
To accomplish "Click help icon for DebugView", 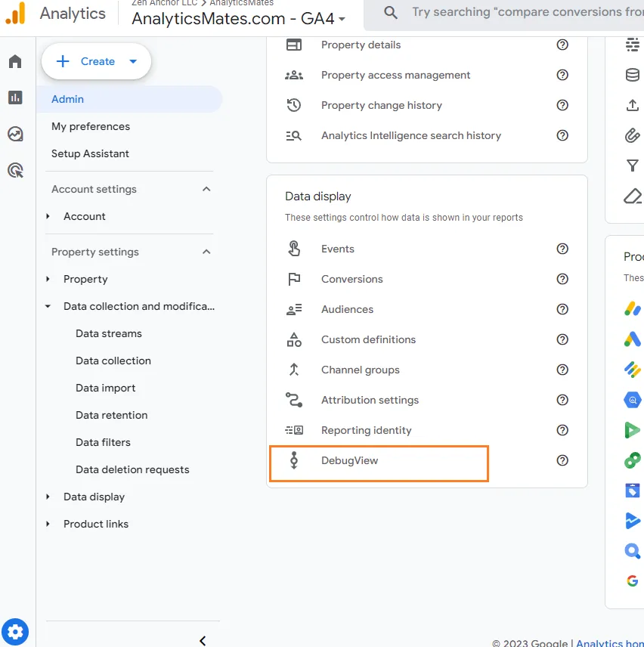I will (x=562, y=460).
